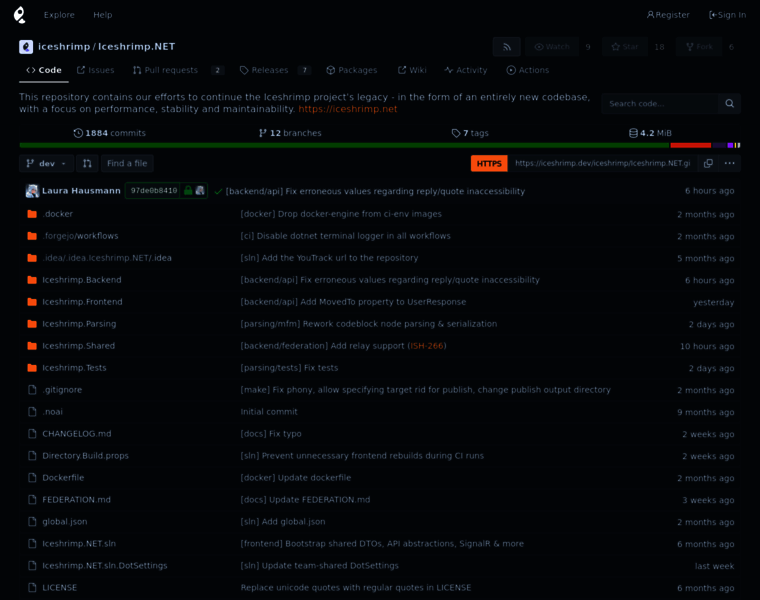Click the red language bar segment
Viewport: 760px width, 600px height.
point(690,145)
